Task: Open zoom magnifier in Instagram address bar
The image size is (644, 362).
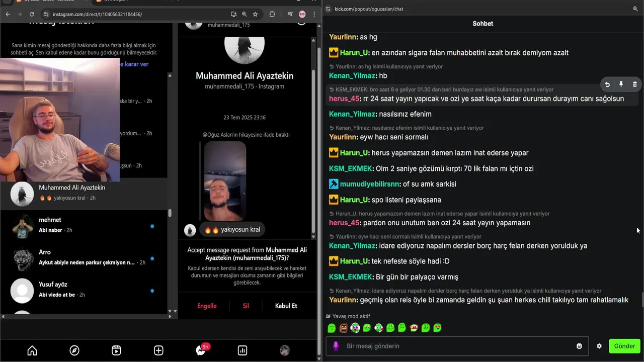Action: [x=244, y=14]
